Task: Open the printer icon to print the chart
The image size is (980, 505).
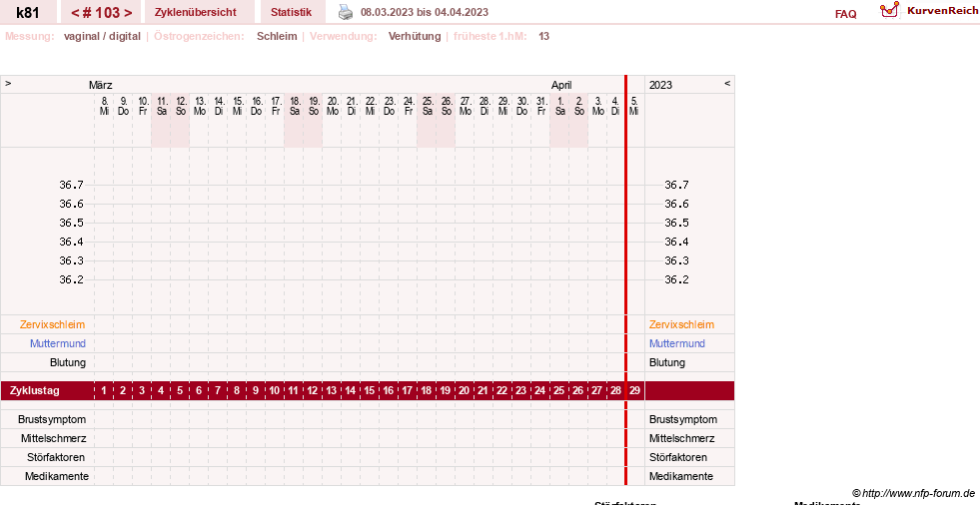Action: (x=346, y=12)
